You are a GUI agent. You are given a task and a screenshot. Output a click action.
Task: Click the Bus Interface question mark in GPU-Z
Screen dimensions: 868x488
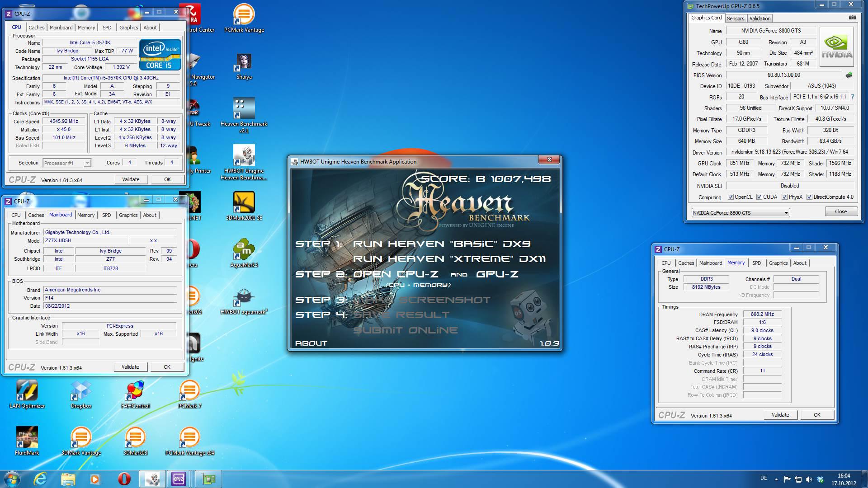tap(853, 97)
